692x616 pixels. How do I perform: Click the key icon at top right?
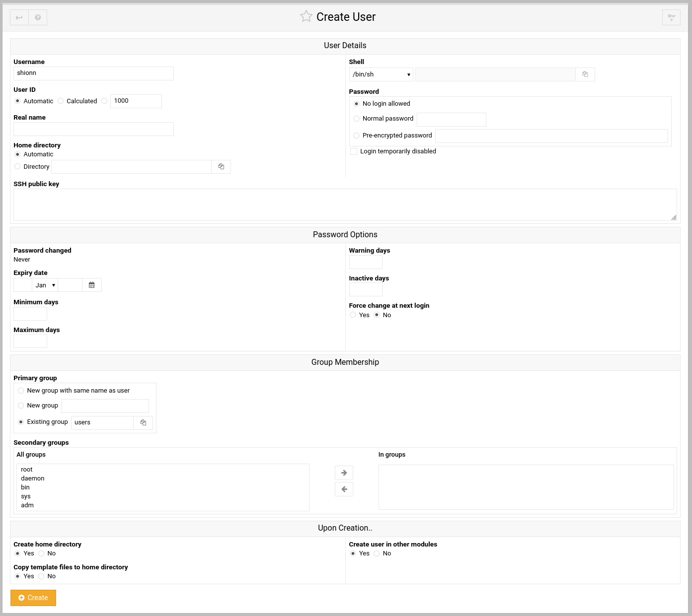pyautogui.click(x=671, y=17)
